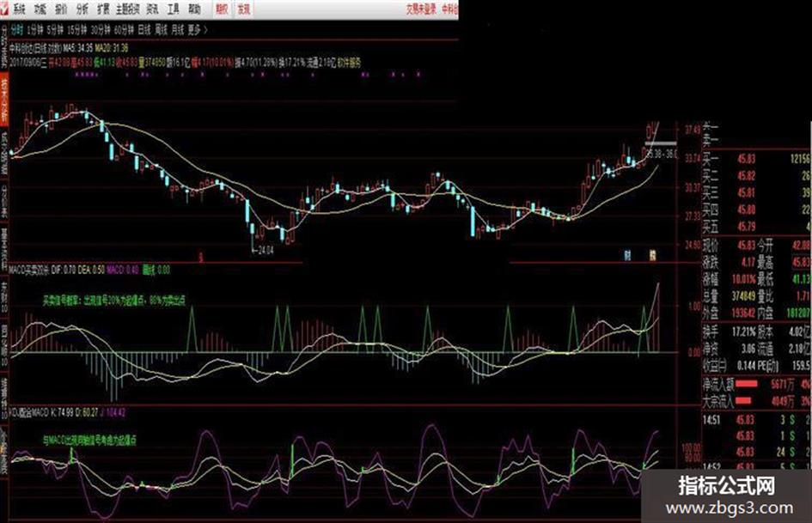Screen dimensions: 812x523
Task: Click the 外盘 value 193642
Action: coord(743,313)
